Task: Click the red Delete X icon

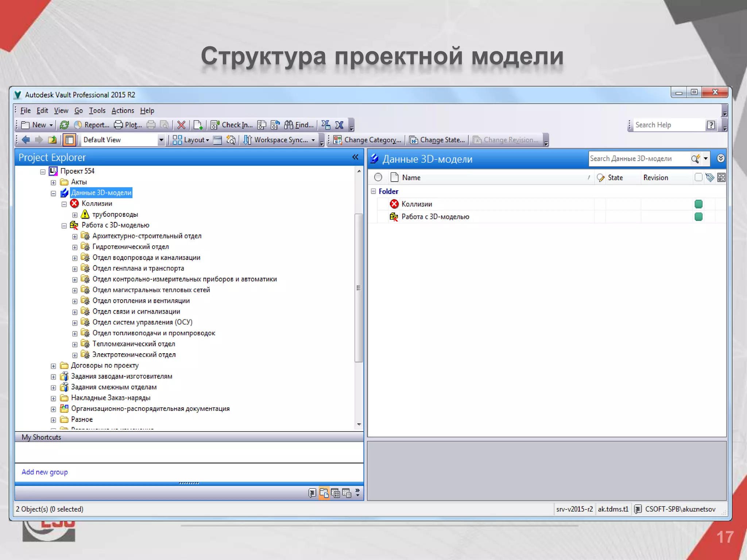Action: point(181,125)
